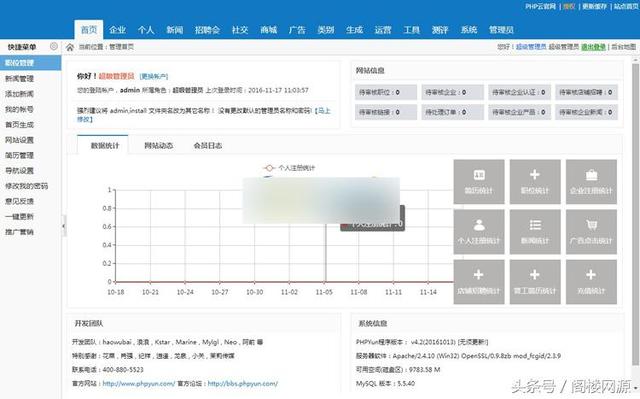
Task: Open the 新闻统计 list icon tile
Action: click(535, 232)
